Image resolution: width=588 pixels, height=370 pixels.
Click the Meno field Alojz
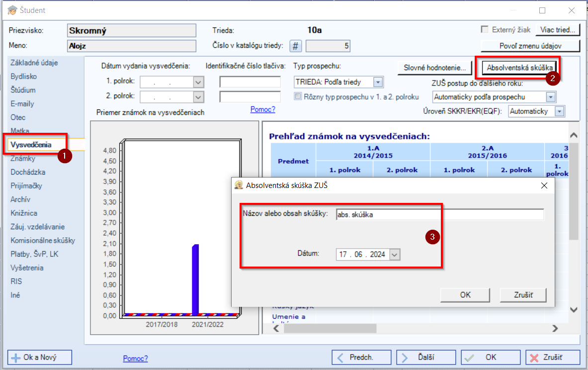pos(132,46)
